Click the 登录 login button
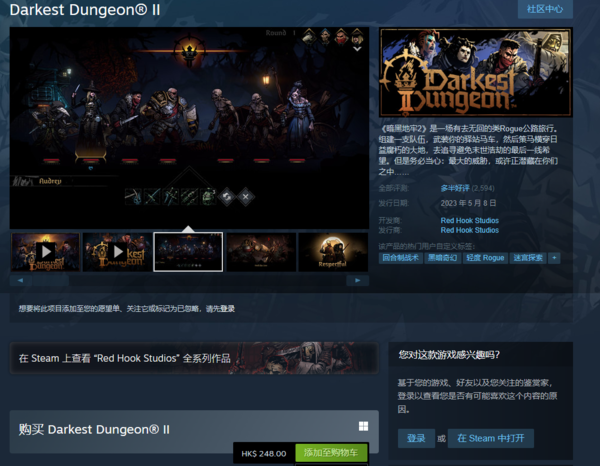600x466 pixels. [x=416, y=438]
